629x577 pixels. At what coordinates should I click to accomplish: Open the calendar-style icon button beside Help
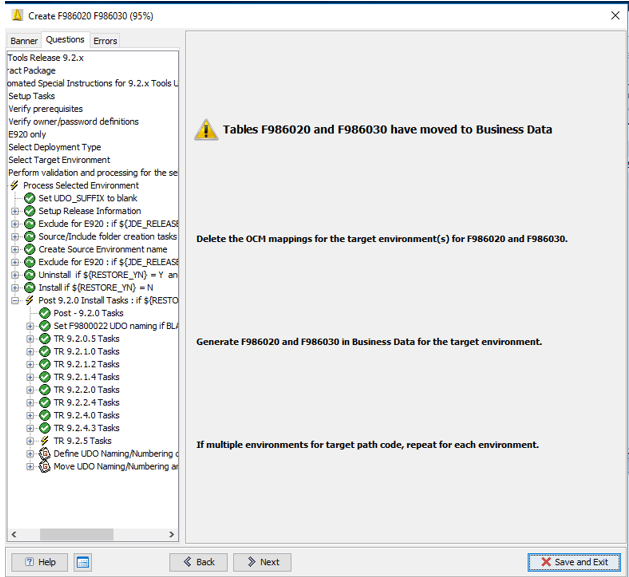pos(83,562)
